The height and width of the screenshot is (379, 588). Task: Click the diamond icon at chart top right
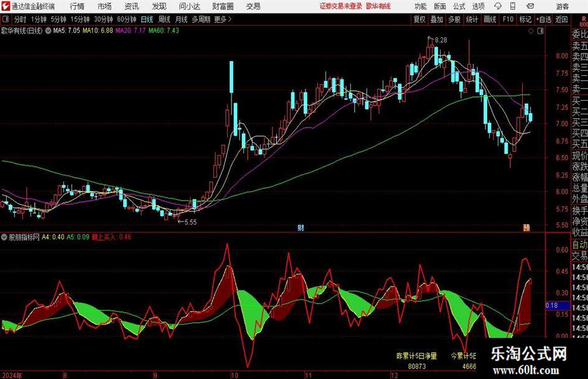pos(531,30)
